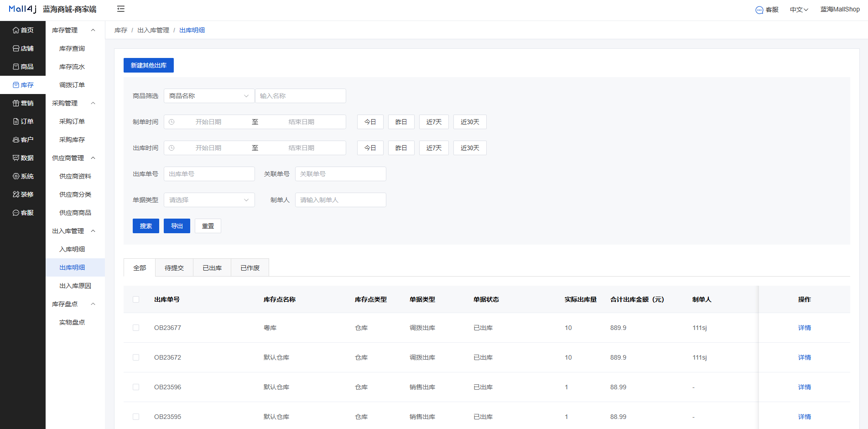Click the 重置 reset button
The width and height of the screenshot is (868, 429).
point(208,226)
